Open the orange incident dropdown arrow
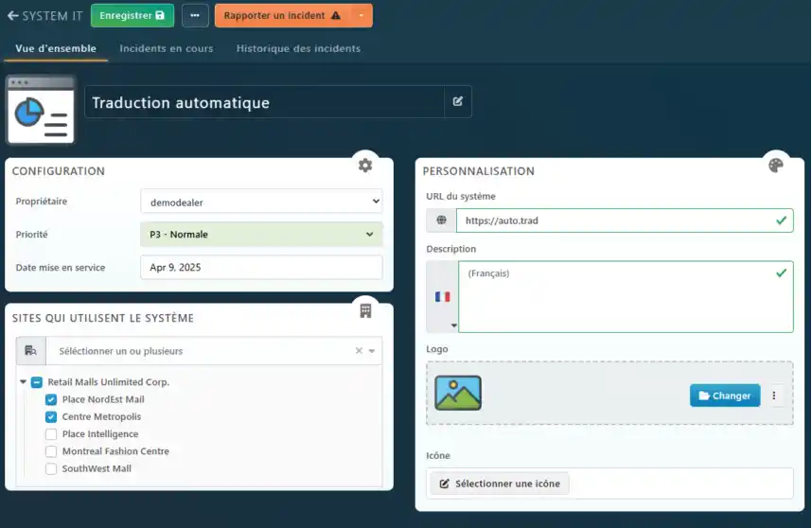Image resolution: width=812 pixels, height=528 pixels. point(362,15)
